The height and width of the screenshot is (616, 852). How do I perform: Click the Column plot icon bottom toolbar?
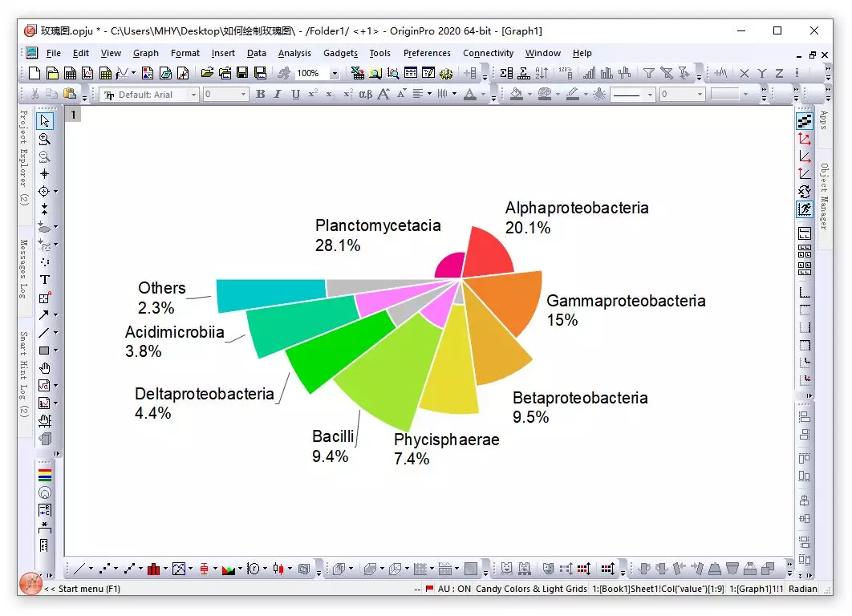pyautogui.click(x=154, y=569)
